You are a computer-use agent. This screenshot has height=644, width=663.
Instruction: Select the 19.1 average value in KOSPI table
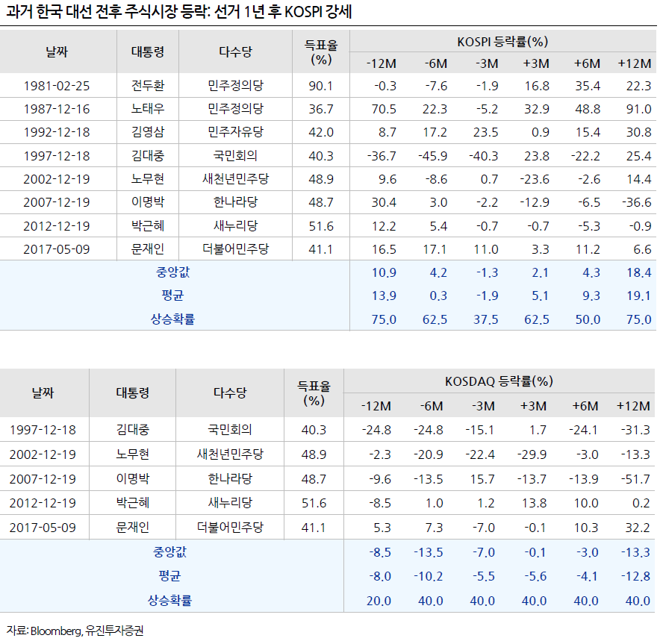(638, 296)
